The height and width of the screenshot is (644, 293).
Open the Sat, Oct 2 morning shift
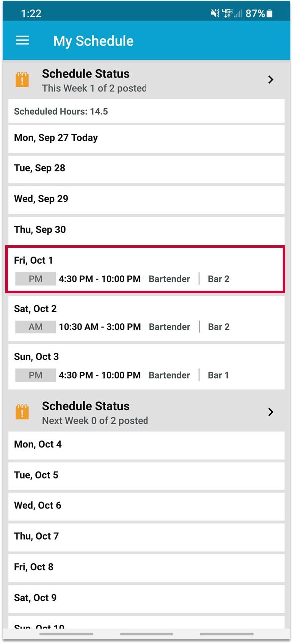coord(146,318)
